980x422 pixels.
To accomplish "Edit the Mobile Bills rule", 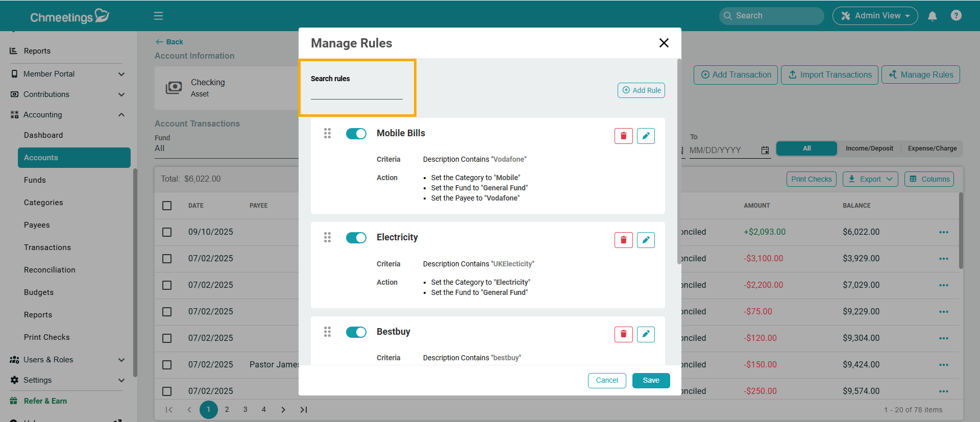I will 646,136.
